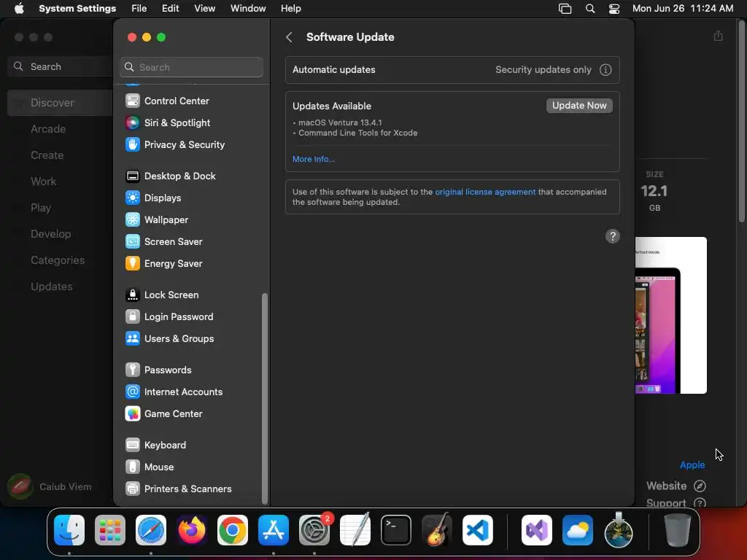Select the Displays sun icon

pyautogui.click(x=133, y=198)
